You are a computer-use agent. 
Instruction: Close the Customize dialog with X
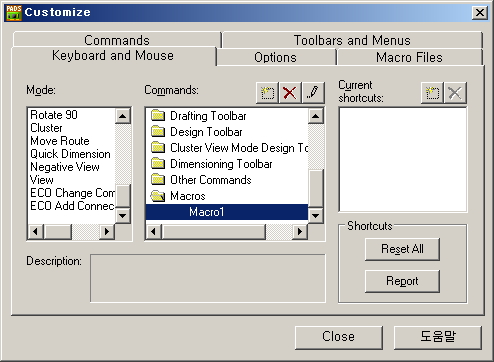click(480, 13)
